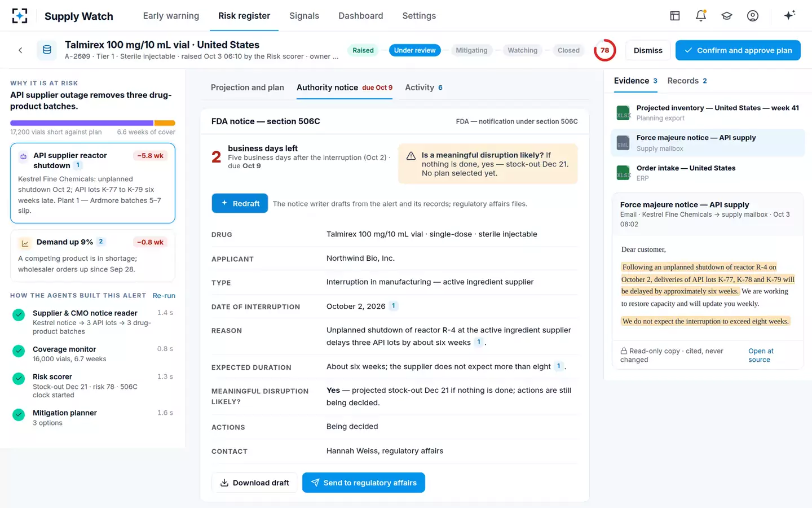Download the notice draft
812x508 pixels.
coord(254,483)
